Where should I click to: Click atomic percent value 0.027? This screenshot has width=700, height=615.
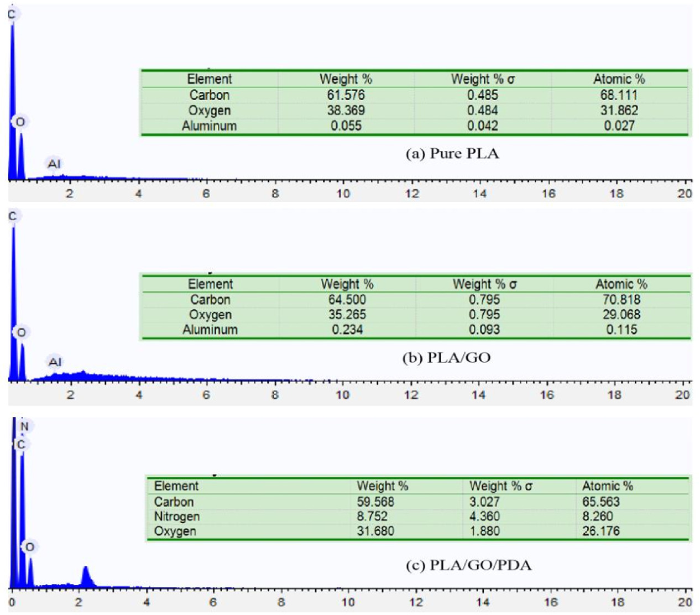tap(619, 126)
